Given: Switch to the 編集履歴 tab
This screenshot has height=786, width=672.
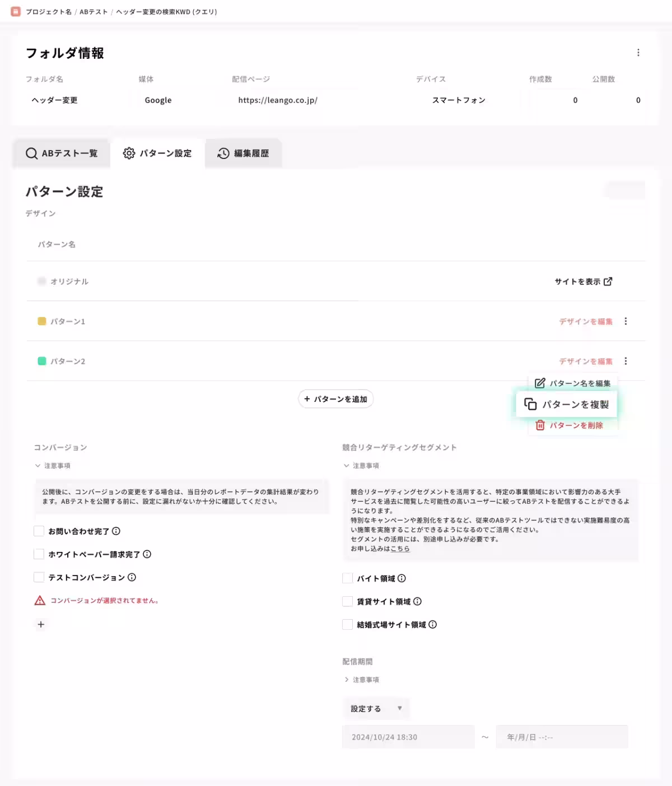Looking at the screenshot, I should click(244, 152).
